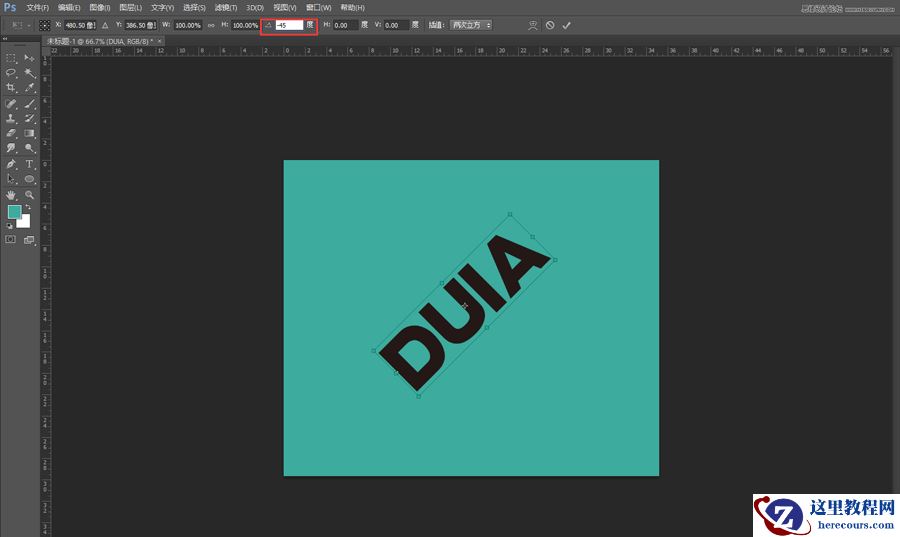Viewport: 900px width, 537px height.
Task: Click the teal foreground color swatch
Action: (14, 212)
